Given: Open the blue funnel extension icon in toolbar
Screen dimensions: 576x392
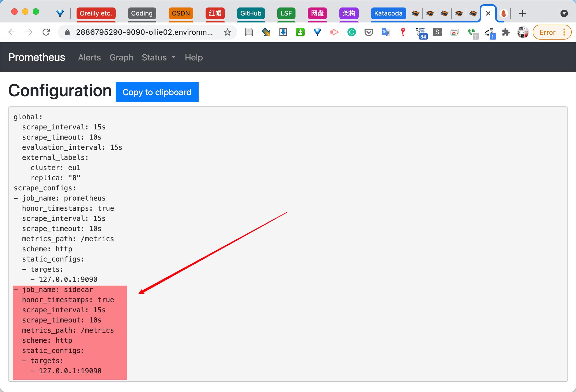Looking at the screenshot, I should pos(317,32).
